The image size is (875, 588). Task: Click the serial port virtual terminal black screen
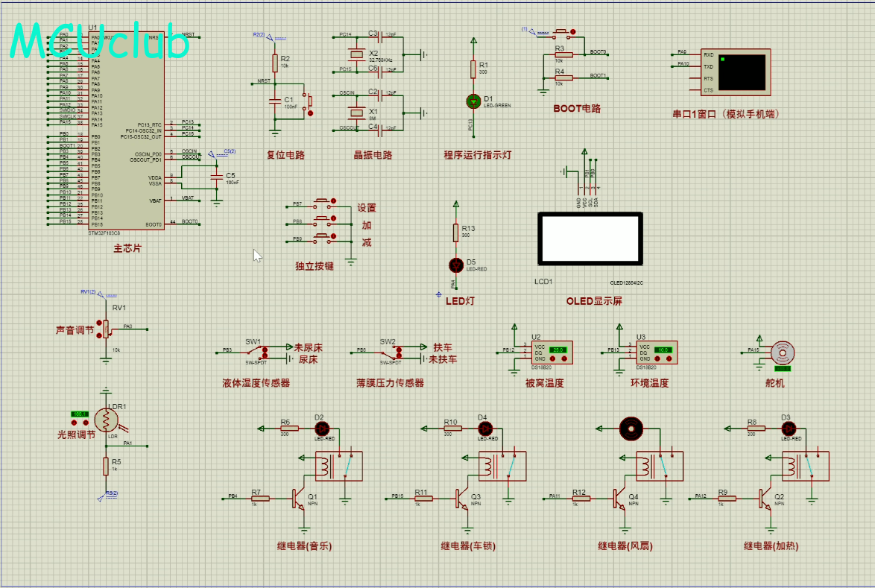(x=742, y=72)
